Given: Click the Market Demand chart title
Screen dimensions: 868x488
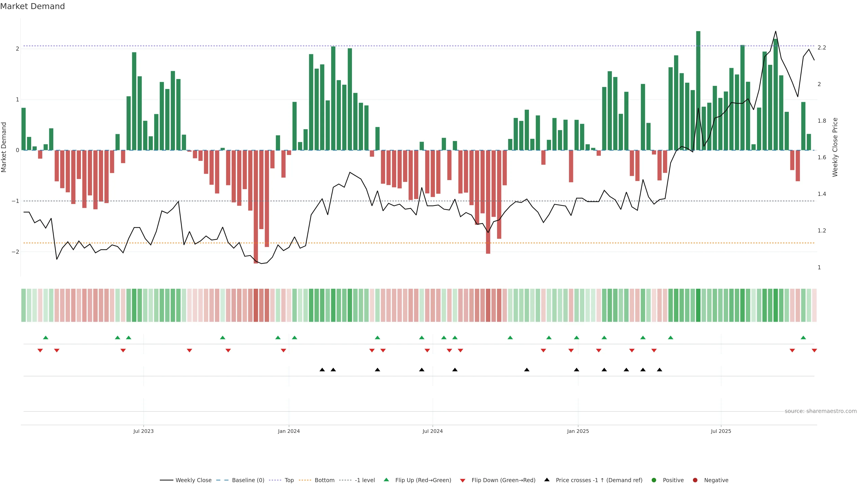Looking at the screenshot, I should point(32,6).
